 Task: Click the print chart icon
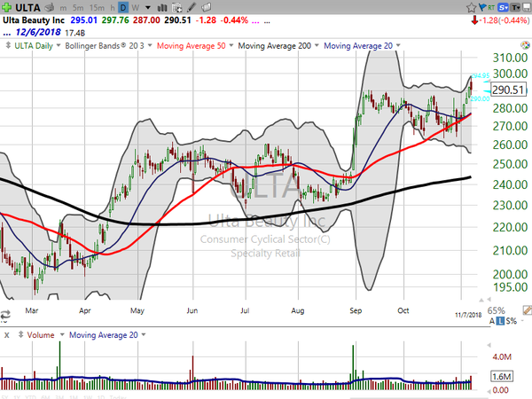(x=50, y=7)
